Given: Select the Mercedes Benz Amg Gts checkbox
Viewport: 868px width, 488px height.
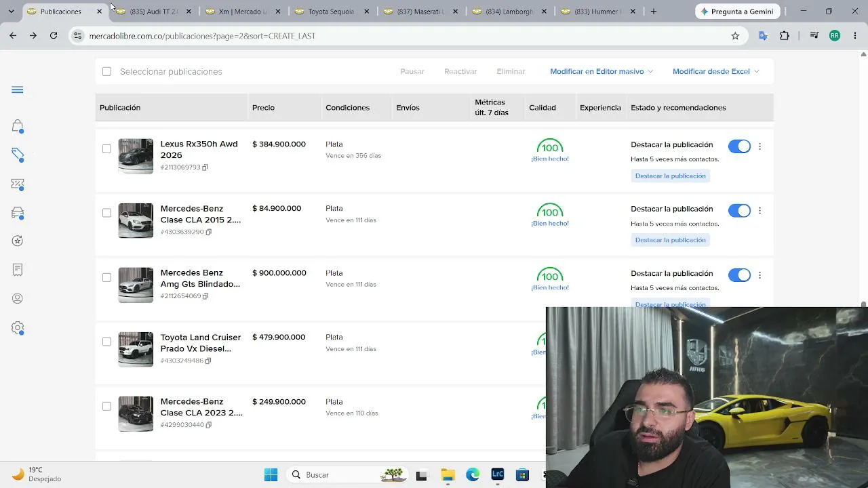Looking at the screenshot, I should pos(106,277).
